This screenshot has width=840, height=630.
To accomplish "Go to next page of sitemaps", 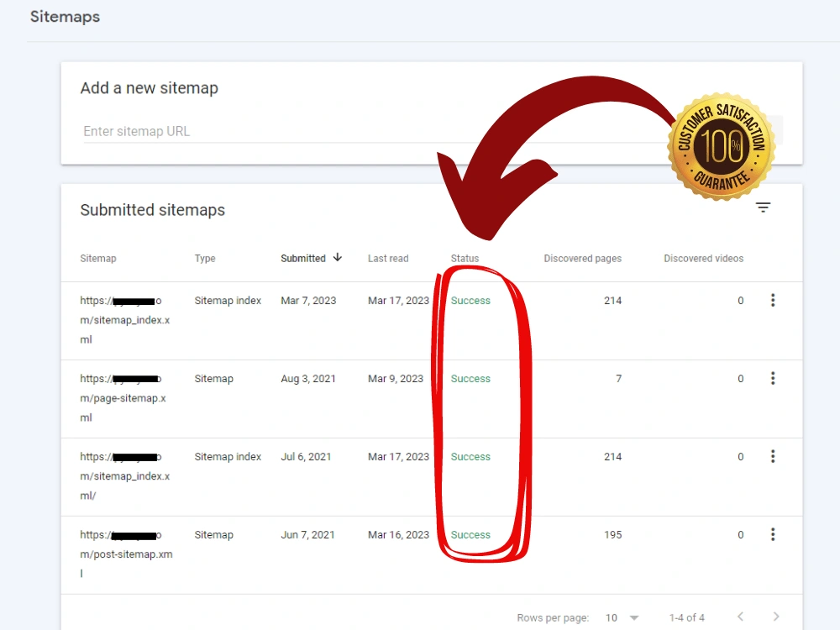I will coord(776,617).
